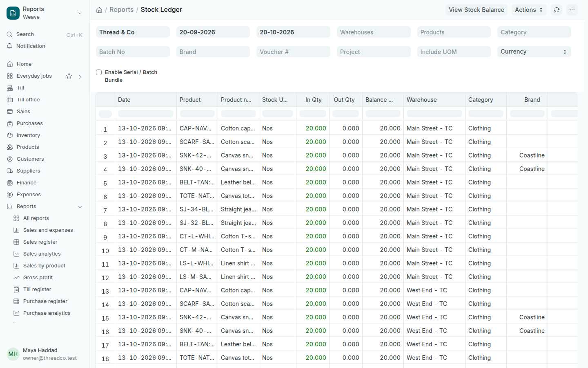Click the Till office icon
Viewport: 588px width, 368px height.
point(10,100)
